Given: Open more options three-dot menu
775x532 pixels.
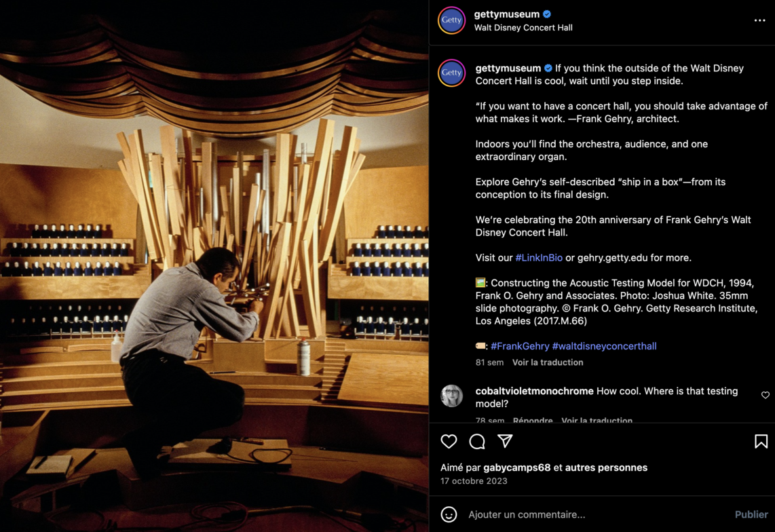Looking at the screenshot, I should tap(759, 20).
